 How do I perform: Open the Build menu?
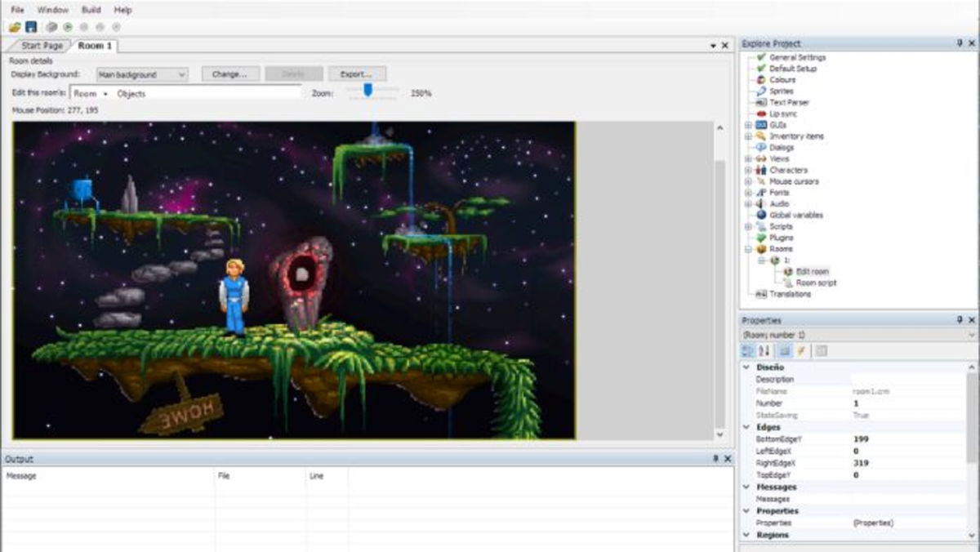tap(91, 10)
